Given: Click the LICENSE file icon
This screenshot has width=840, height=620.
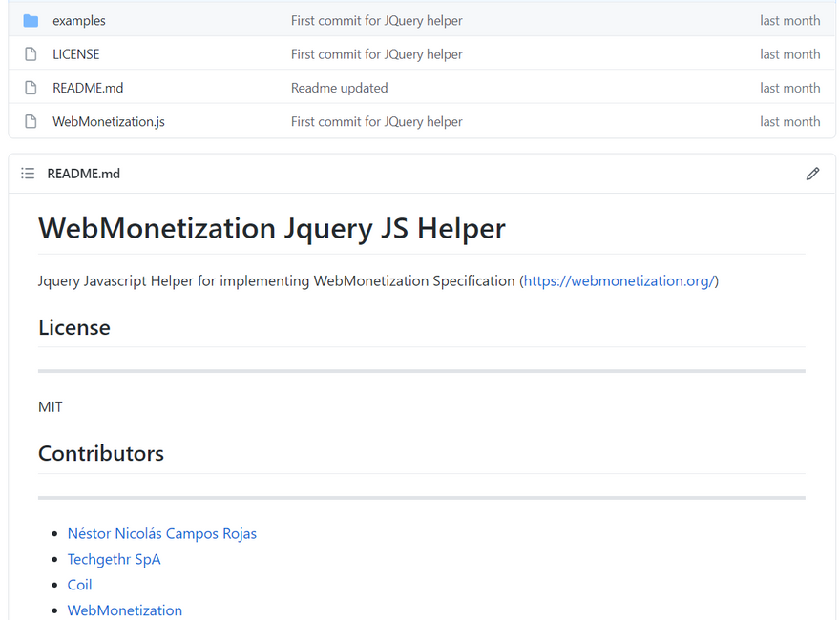Looking at the screenshot, I should pos(31,54).
